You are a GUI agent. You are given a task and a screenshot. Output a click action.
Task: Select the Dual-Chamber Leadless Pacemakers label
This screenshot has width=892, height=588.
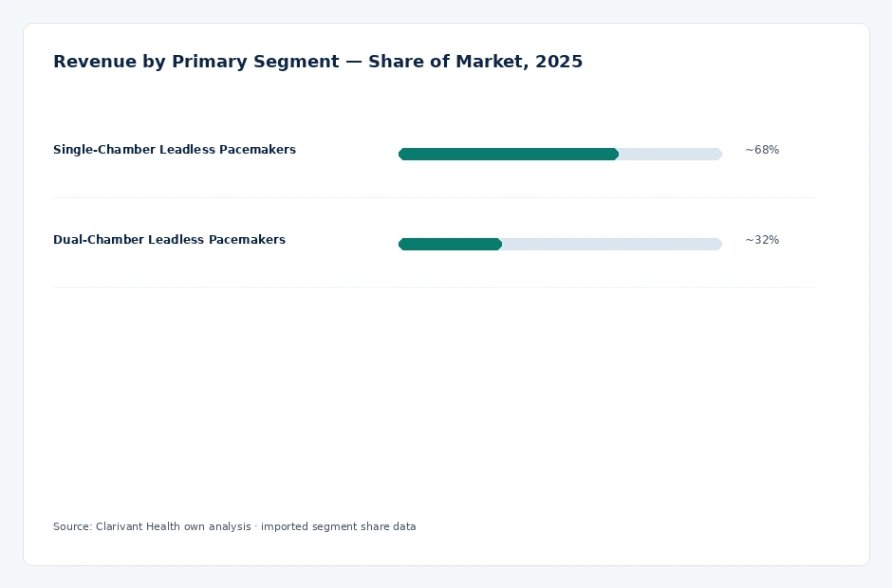(x=170, y=239)
